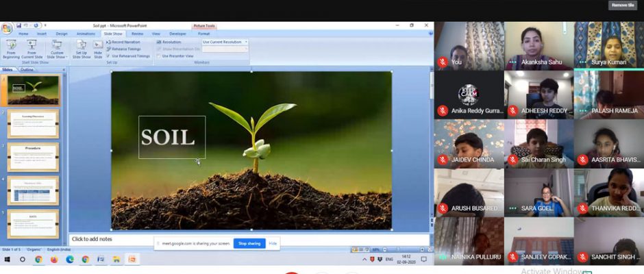644x274 pixels.
Task: Undo the last action
Action: (x=26, y=25)
